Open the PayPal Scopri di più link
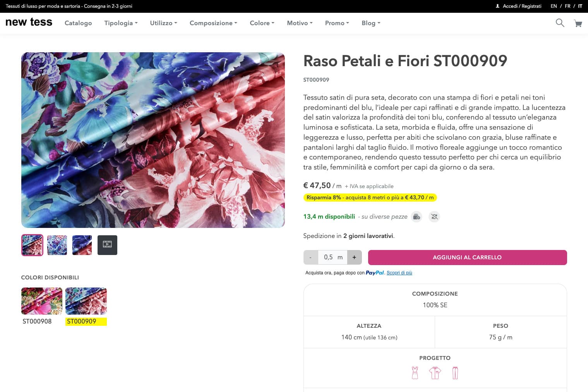 coord(399,273)
